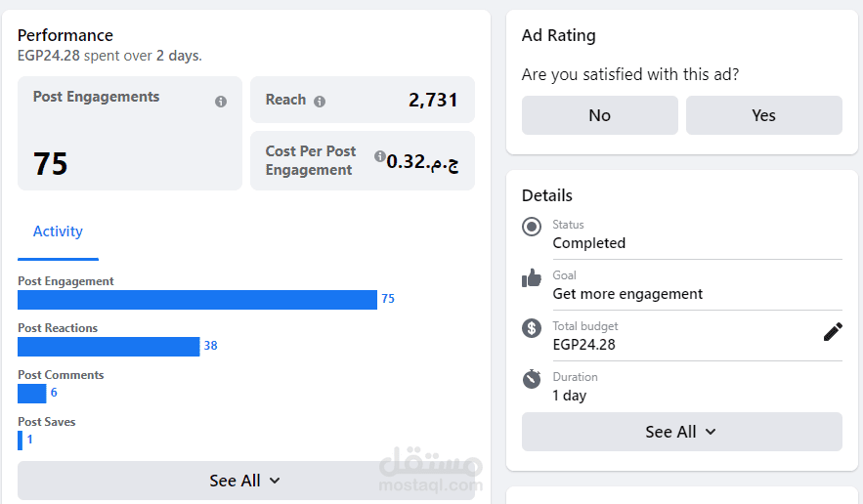Click the info icon beside Reach
The height and width of the screenshot is (504, 863).
tap(320, 101)
